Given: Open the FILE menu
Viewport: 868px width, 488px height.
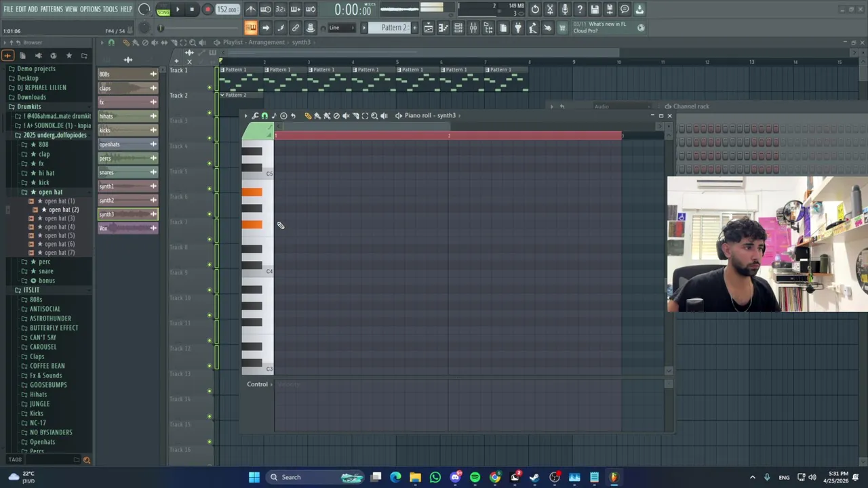Looking at the screenshot, I should 8,9.
